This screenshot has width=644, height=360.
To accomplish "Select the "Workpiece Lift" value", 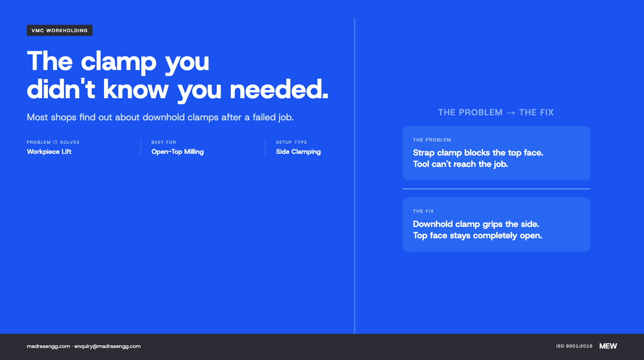I will (x=49, y=152).
